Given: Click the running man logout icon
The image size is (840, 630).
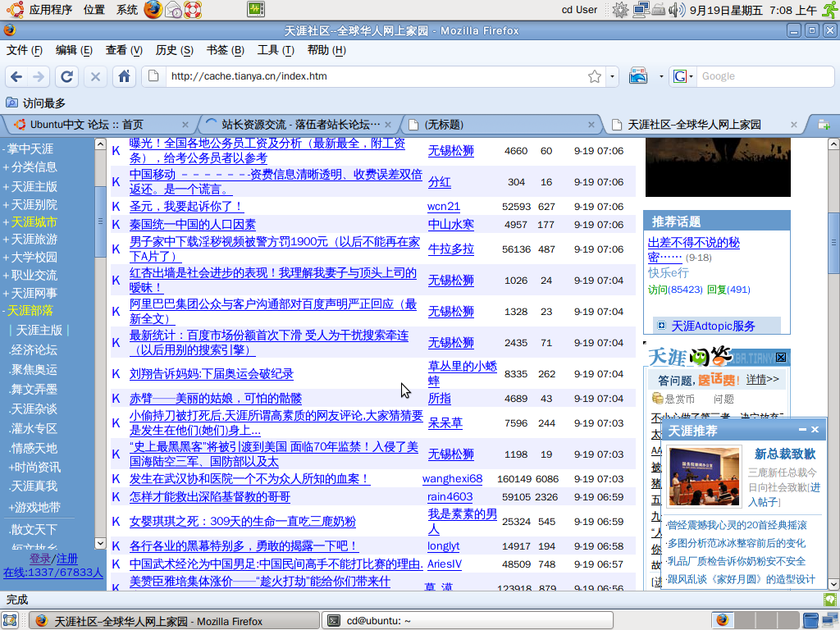Looking at the screenshot, I should (x=830, y=10).
